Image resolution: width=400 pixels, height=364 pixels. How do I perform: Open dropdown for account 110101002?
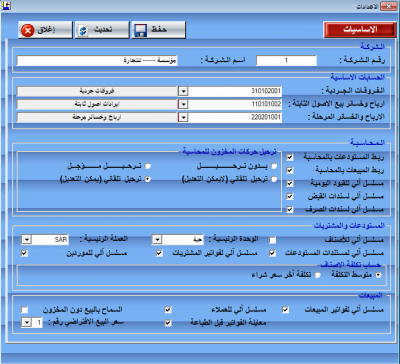pyautogui.click(x=183, y=104)
